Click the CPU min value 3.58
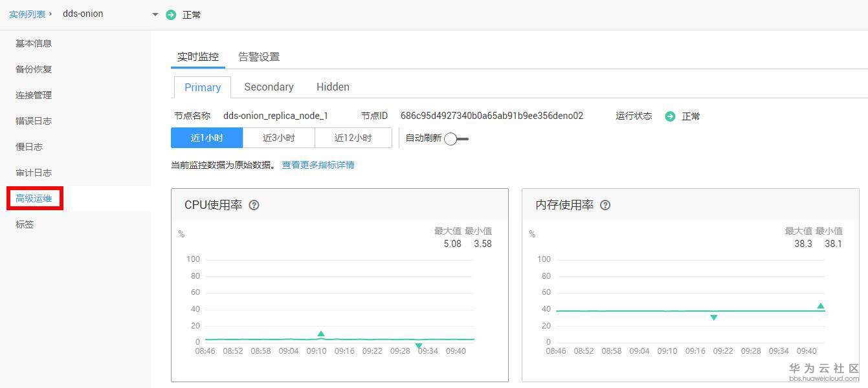868x388 pixels. tap(483, 244)
